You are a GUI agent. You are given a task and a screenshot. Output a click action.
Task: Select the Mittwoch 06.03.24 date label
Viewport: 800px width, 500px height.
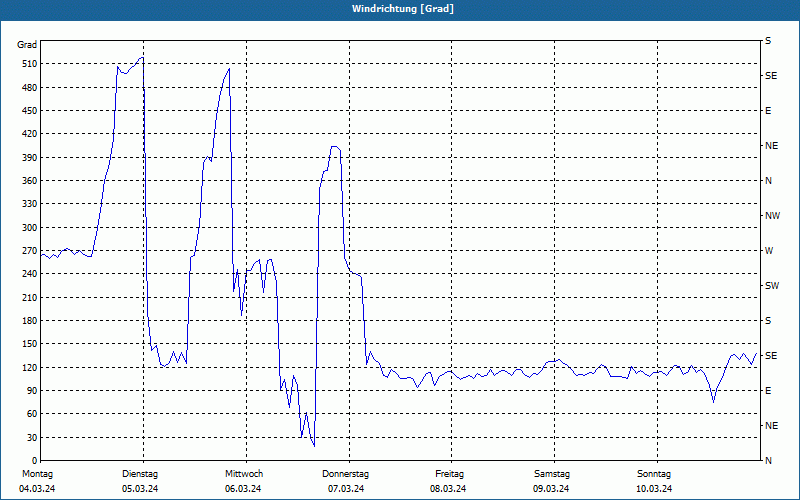tap(243, 481)
